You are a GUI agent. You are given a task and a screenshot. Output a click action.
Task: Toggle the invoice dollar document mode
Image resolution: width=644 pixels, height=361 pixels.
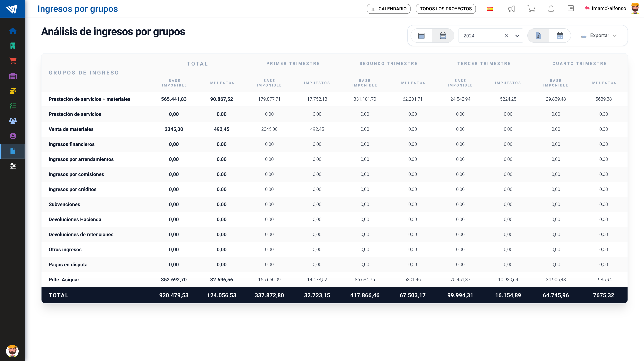pos(538,35)
